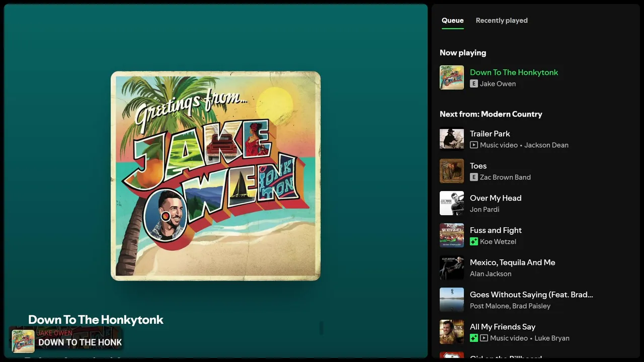The height and width of the screenshot is (362, 644).
Task: Open the Brad Paisley artist link
Action: [x=531, y=306]
